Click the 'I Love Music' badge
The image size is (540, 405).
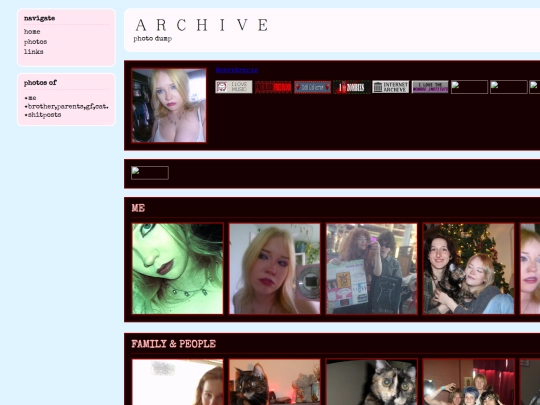[234, 87]
